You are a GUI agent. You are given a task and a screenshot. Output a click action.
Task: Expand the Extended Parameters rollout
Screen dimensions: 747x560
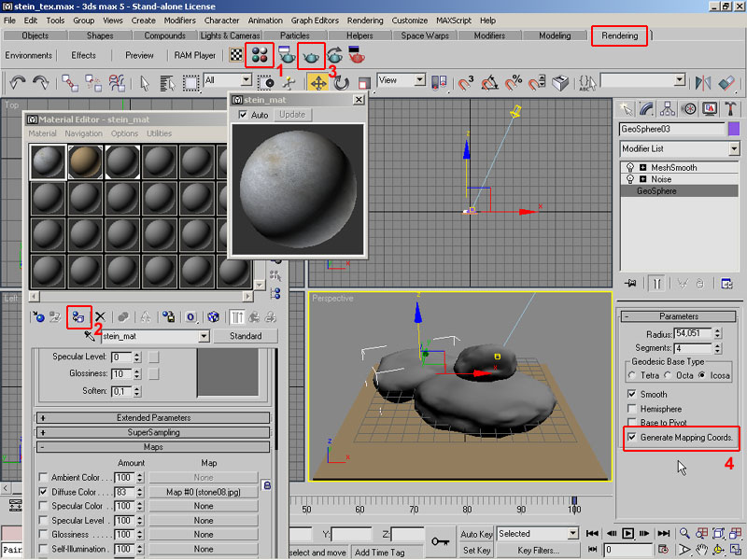coord(153,418)
